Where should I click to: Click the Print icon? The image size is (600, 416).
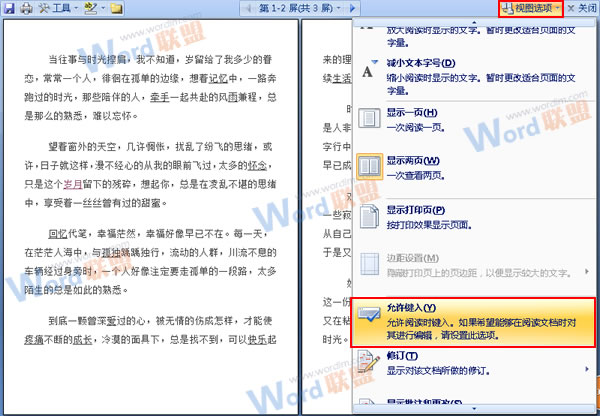26,8
